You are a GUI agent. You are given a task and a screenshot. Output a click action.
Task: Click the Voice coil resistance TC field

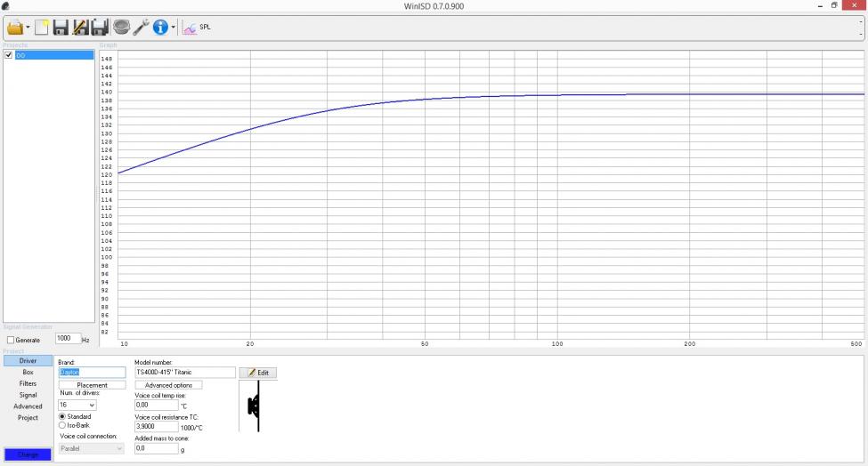[157, 427]
